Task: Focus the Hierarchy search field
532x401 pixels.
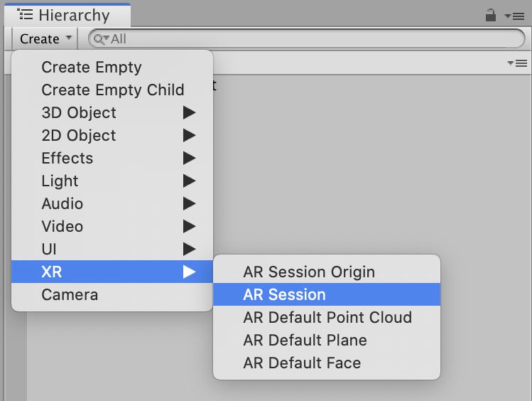Action: 307,38
